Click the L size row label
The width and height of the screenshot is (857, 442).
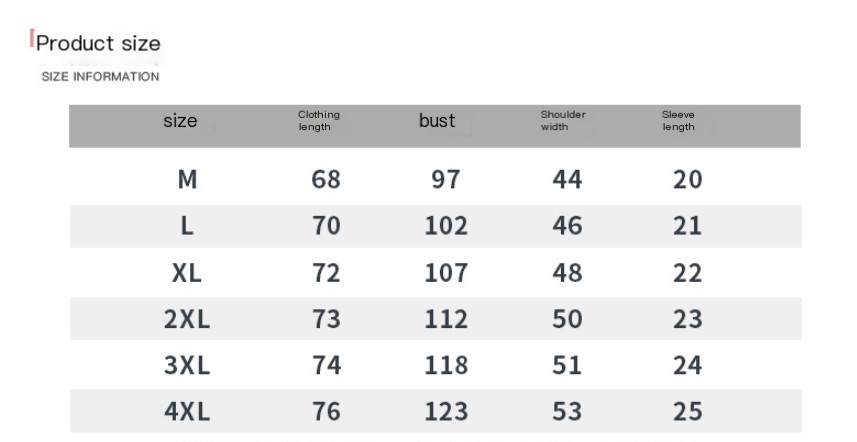click(187, 226)
